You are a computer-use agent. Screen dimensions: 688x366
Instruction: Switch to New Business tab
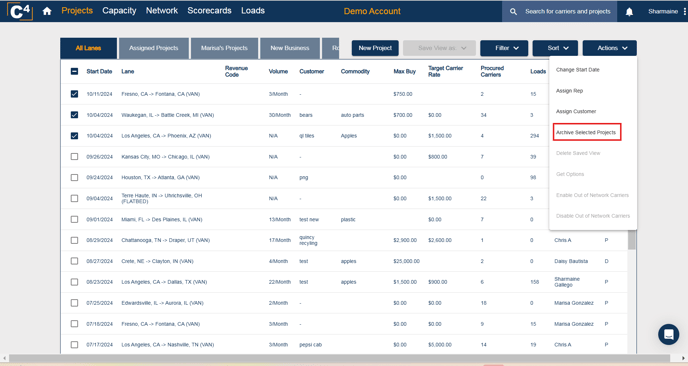[x=290, y=48]
